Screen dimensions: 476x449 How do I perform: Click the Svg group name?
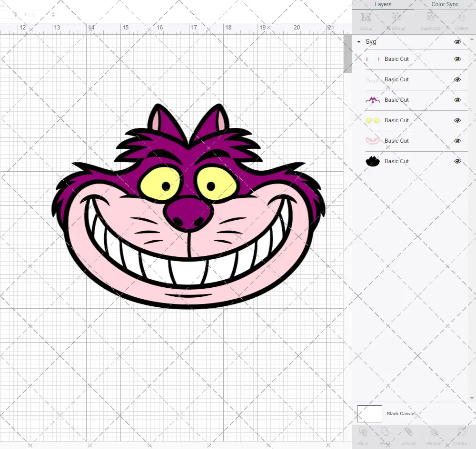point(371,42)
